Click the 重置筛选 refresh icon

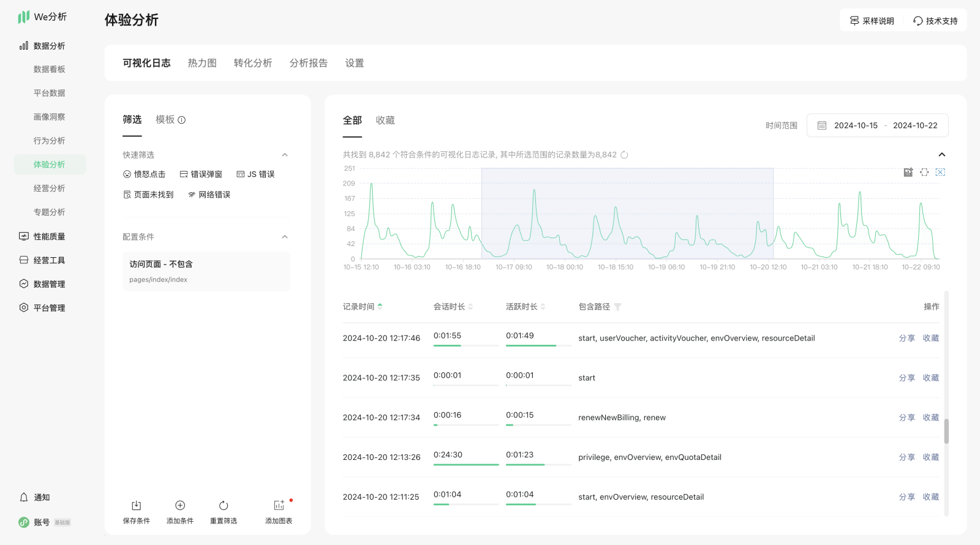pos(224,505)
